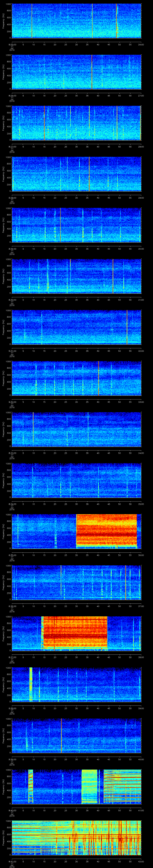Click the '8:32:00' start time label
The image size is (153, 868).
pyautogui.click(x=12, y=402)
